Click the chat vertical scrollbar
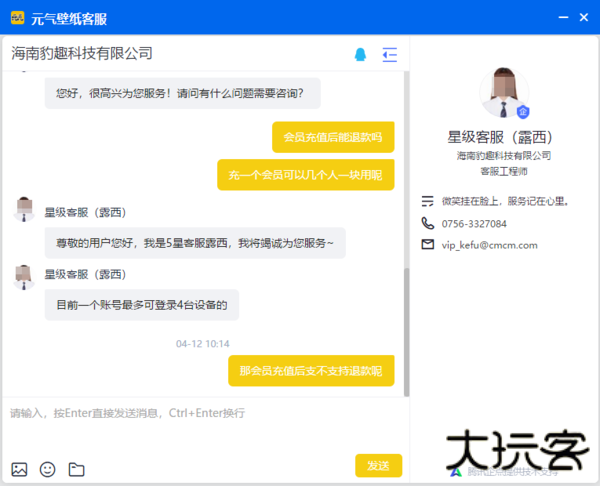Image resolution: width=600 pixels, height=486 pixels. point(406,332)
